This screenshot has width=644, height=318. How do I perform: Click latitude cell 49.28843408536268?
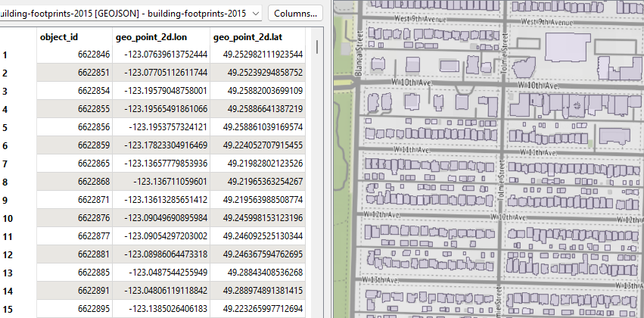[x=257, y=273]
